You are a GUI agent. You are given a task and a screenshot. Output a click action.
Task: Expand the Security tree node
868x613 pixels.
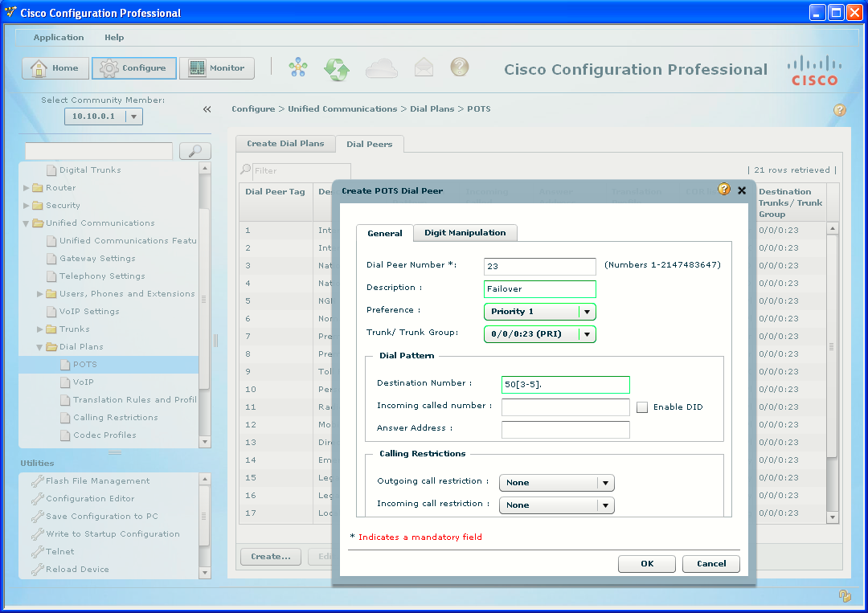(x=26, y=206)
